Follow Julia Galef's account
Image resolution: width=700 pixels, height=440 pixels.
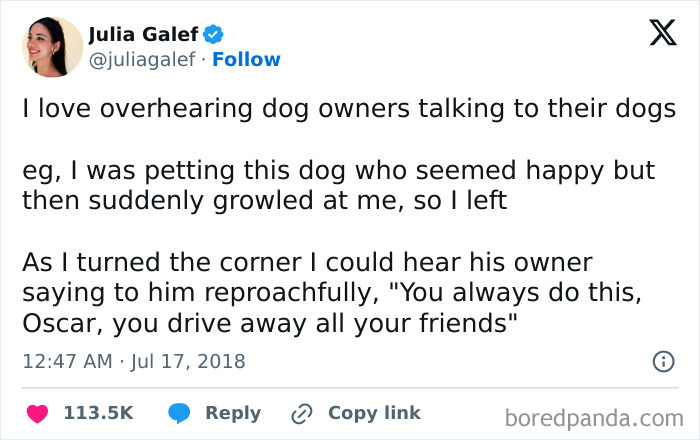point(246,59)
